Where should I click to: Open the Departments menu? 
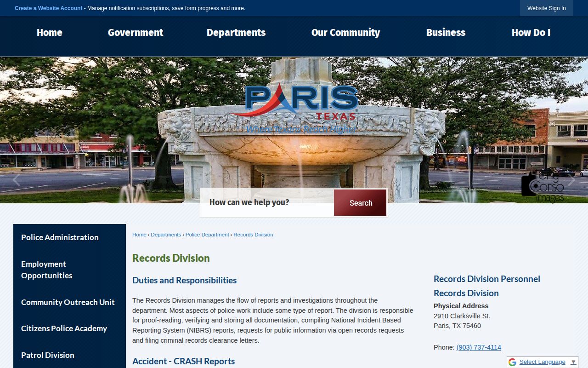pos(236,33)
